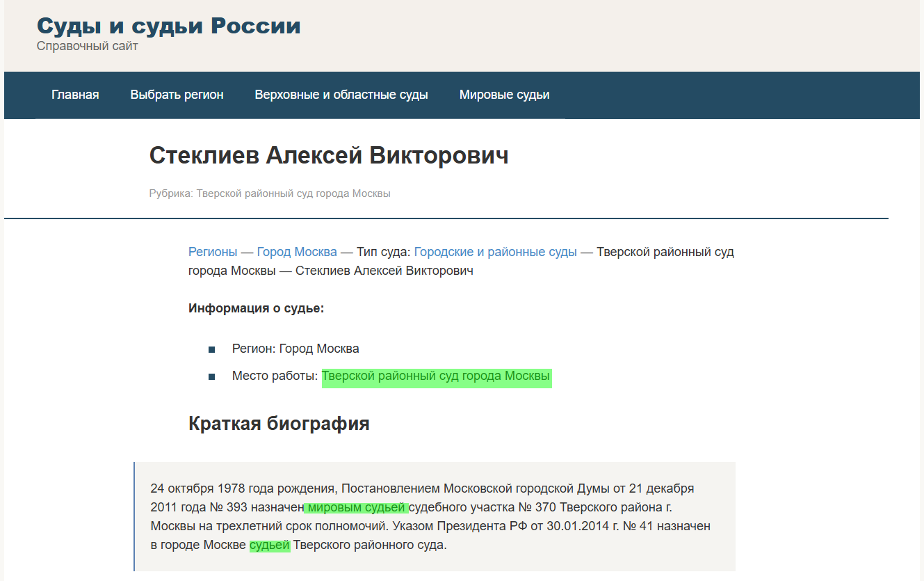This screenshot has height=581, width=924.
Task: Click highlighted phrase мировым судьей in biography
Action: click(357, 507)
